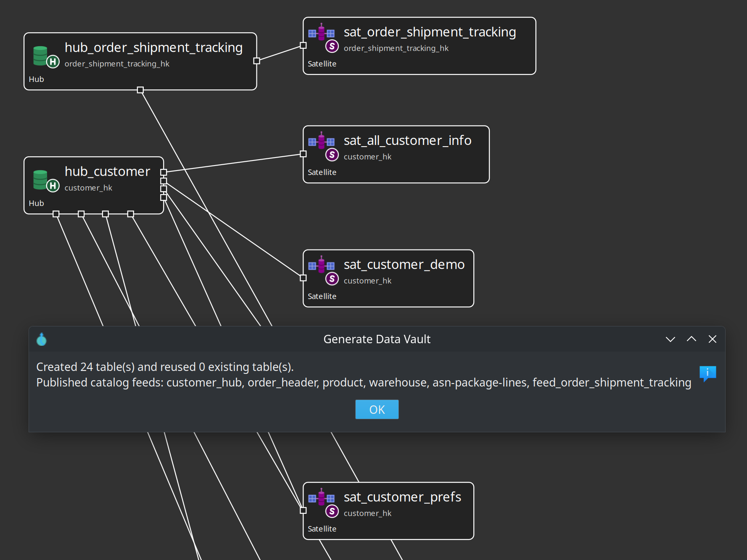Click the hub_customer green database icon
This screenshot has height=560, width=747.
[46, 180]
